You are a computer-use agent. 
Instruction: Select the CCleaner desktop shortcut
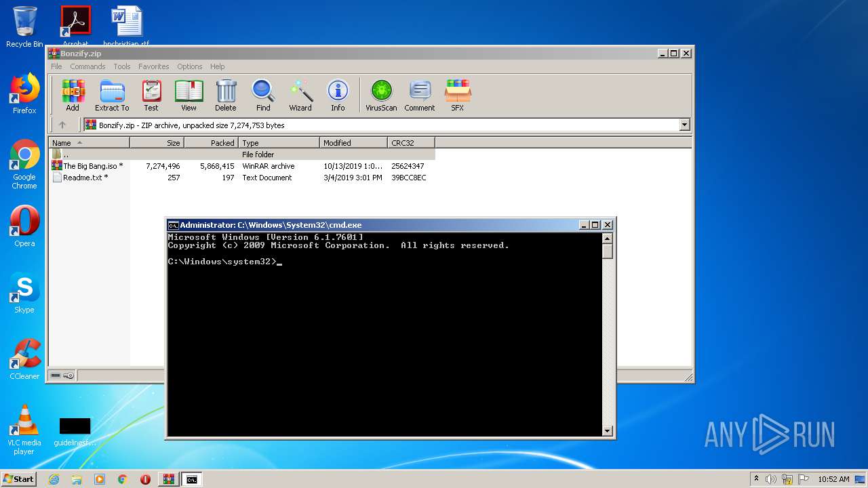pyautogui.click(x=24, y=359)
